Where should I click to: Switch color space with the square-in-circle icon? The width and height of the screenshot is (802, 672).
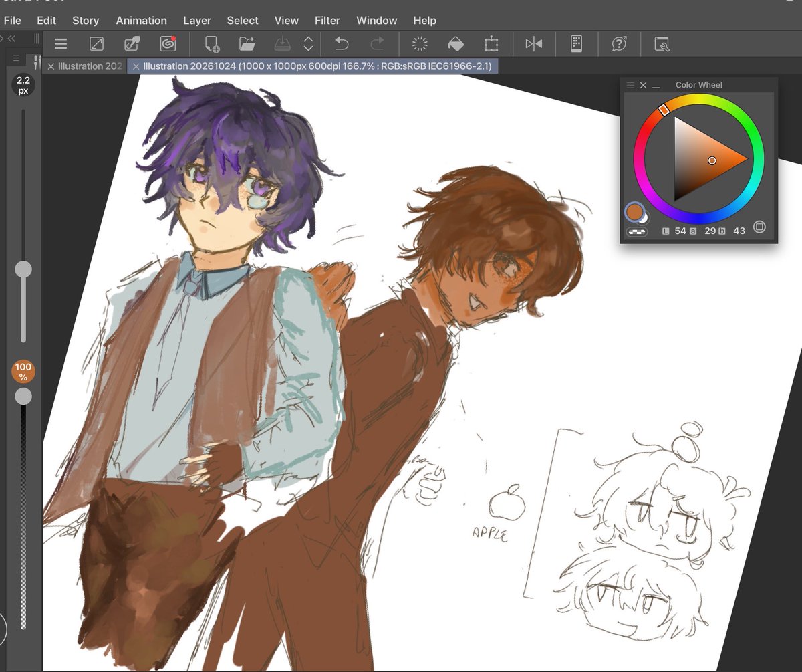[759, 227]
